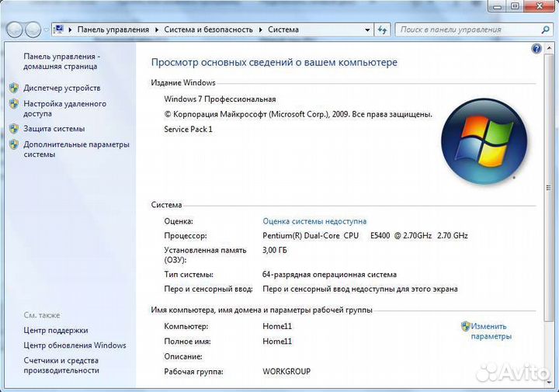Screen dimensions: 559x392
Task: Open Настройка удаленного доступа link
Action: tap(65, 109)
